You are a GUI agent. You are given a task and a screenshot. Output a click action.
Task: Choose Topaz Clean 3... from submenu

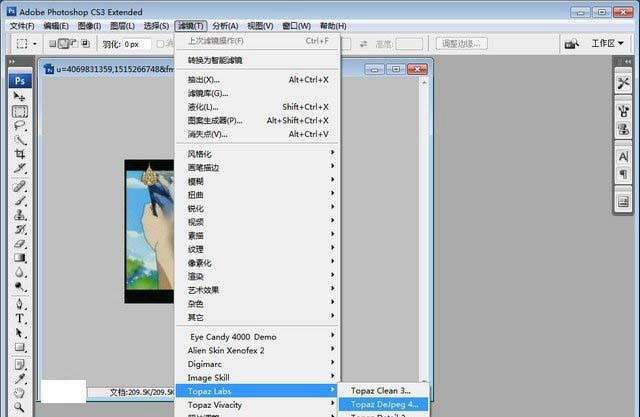click(x=384, y=390)
